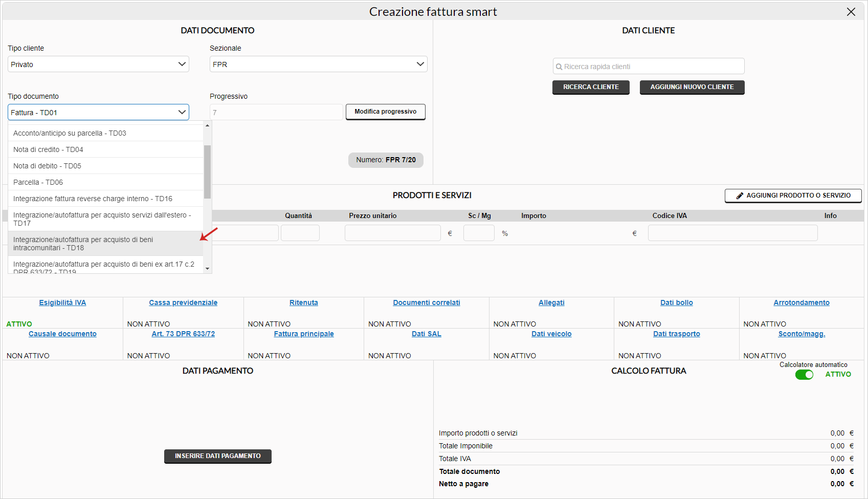
Task: Click the RICERCA CLIENTE button
Action: tap(591, 87)
